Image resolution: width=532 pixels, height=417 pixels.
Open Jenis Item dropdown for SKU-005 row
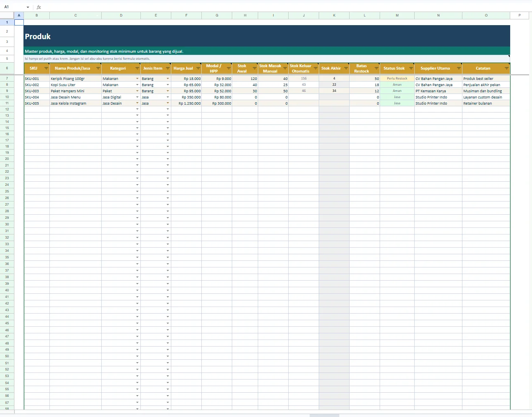click(168, 103)
